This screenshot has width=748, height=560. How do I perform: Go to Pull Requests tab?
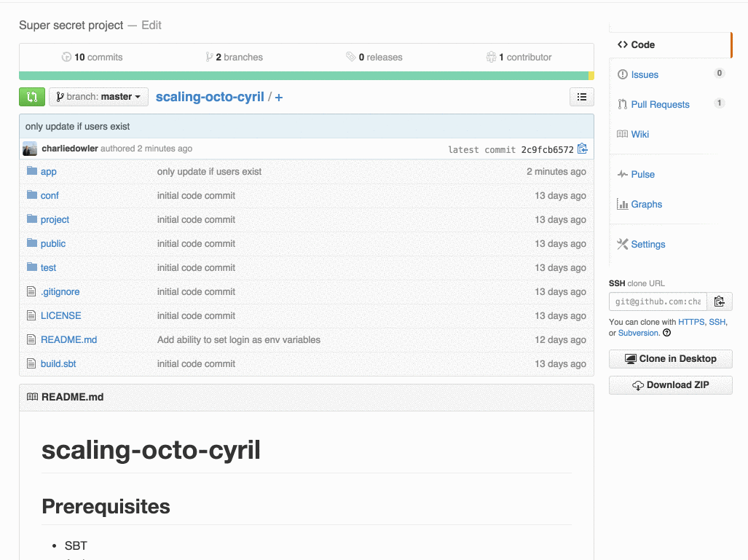point(660,104)
